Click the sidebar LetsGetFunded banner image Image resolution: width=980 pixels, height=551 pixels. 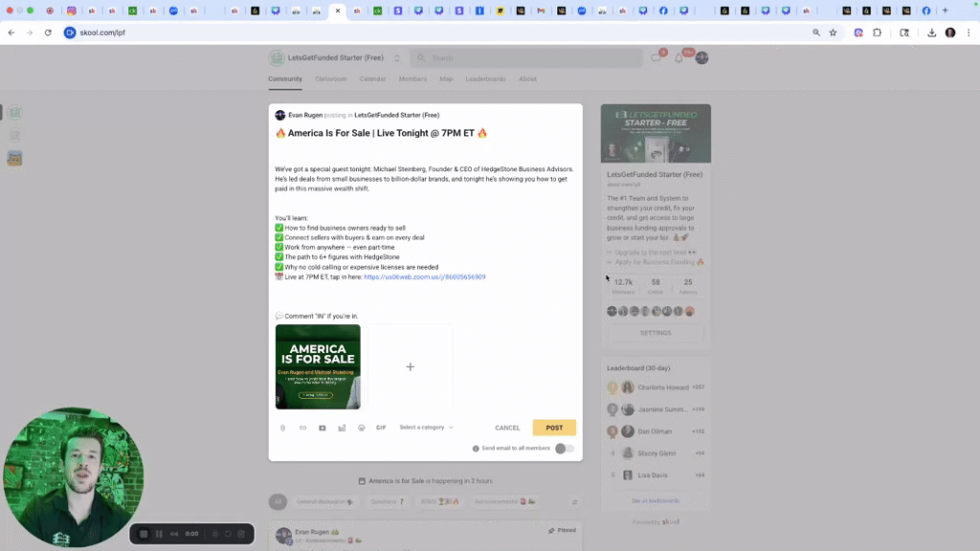[656, 134]
